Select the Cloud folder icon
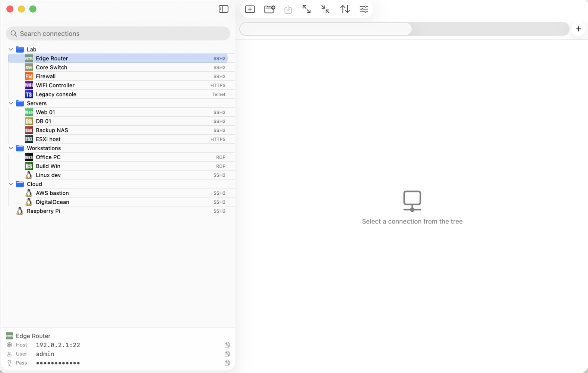Screen dimensions: 588x373 (20, 184)
